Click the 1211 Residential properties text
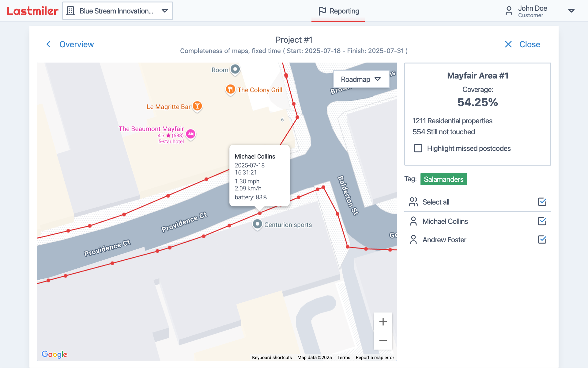Image resolution: width=588 pixels, height=368 pixels. [x=452, y=121]
